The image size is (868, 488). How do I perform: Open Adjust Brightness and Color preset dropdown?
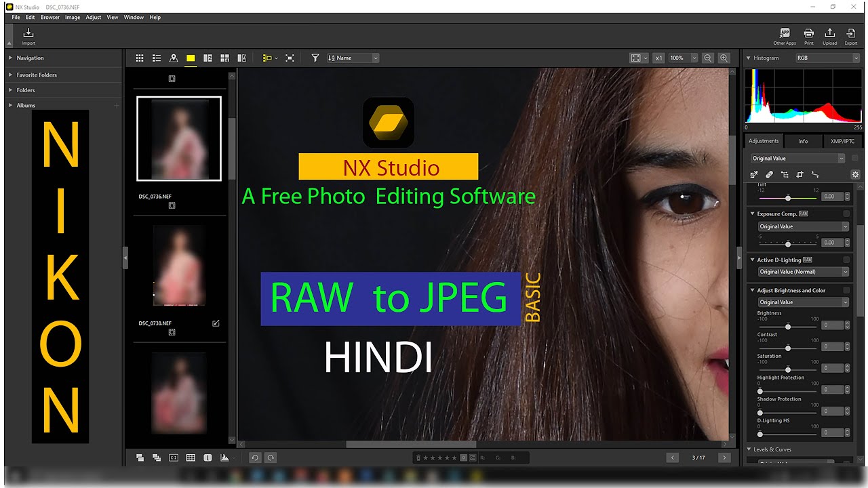(x=803, y=302)
